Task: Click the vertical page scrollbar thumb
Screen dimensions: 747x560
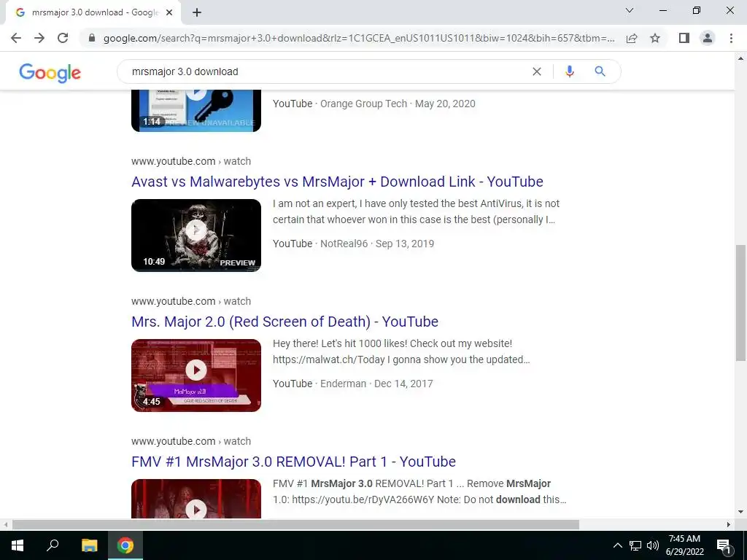Action: [740, 303]
